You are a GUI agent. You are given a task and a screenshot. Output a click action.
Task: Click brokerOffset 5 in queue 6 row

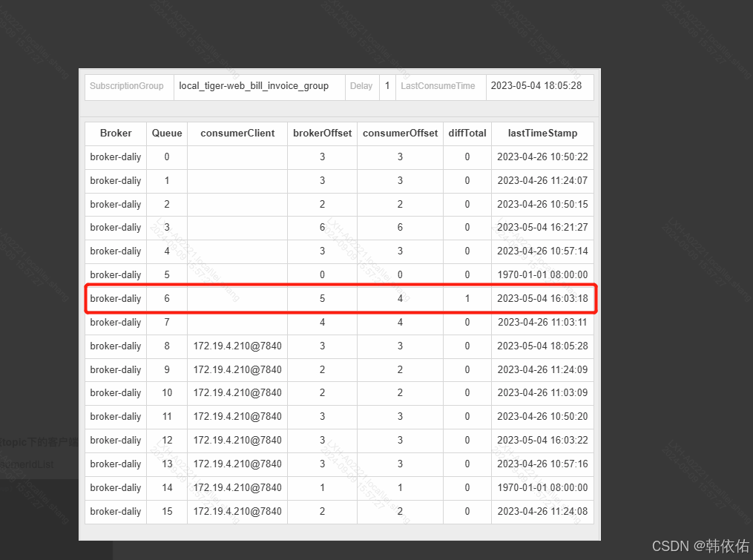pyautogui.click(x=322, y=298)
